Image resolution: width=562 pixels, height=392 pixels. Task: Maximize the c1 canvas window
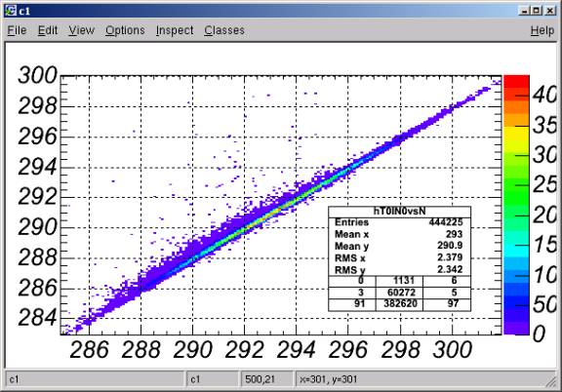pos(537,11)
